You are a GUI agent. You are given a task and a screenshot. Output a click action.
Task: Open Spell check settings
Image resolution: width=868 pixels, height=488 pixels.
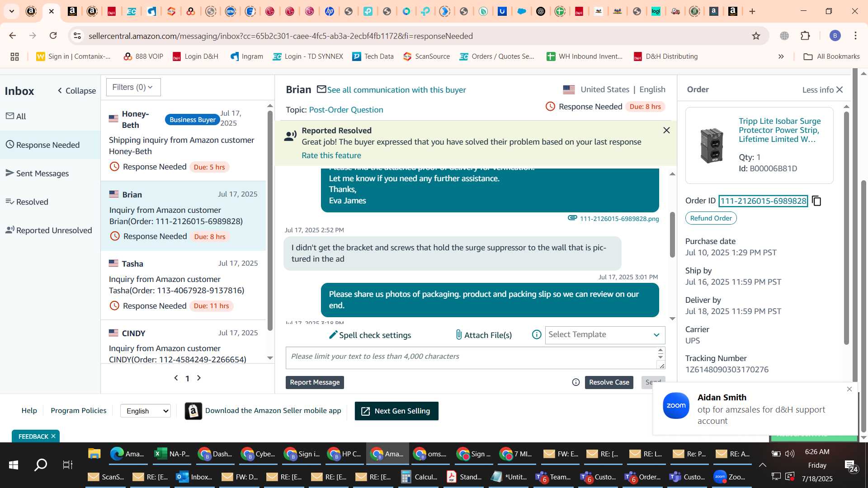click(370, 335)
